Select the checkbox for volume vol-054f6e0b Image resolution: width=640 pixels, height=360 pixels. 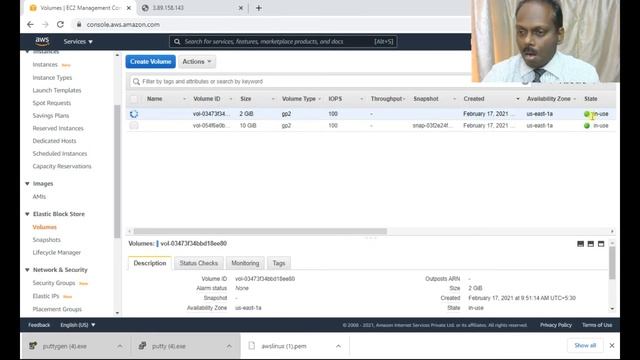[x=134, y=126]
